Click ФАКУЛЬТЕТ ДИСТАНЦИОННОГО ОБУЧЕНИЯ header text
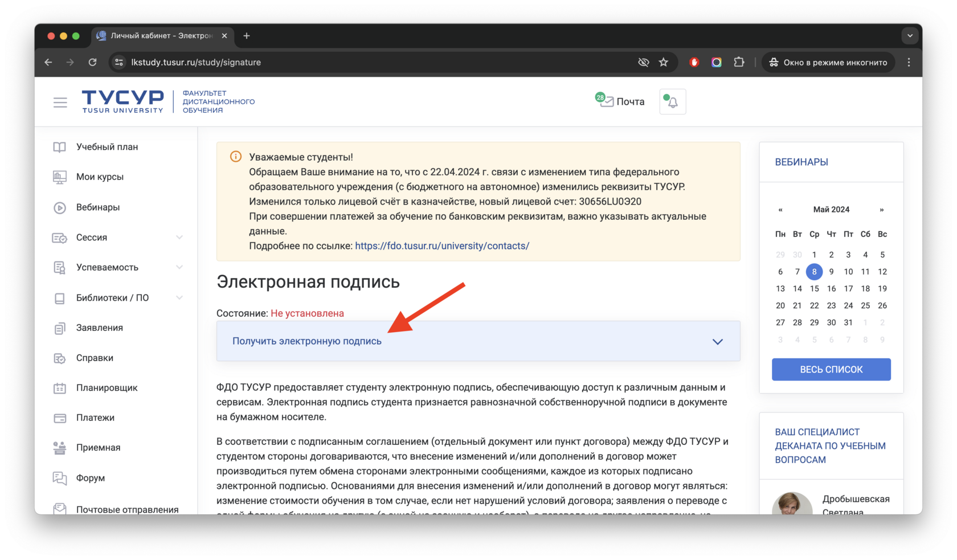957x560 pixels. point(219,102)
